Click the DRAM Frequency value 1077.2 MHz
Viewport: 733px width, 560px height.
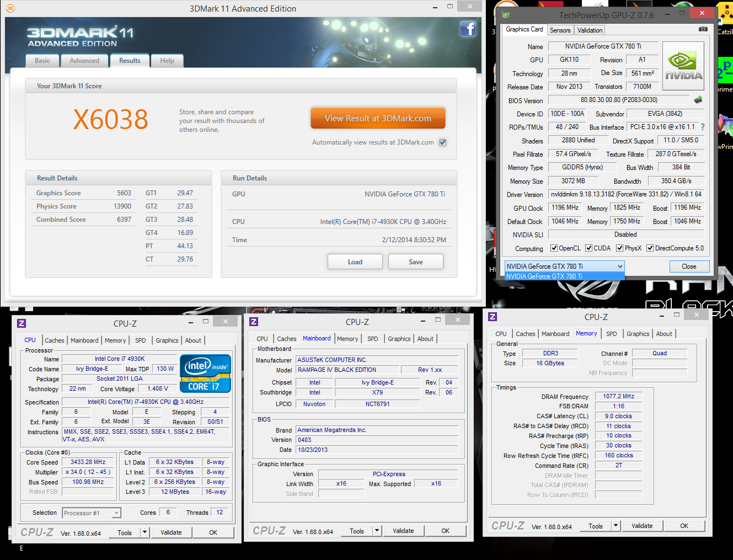click(x=618, y=396)
